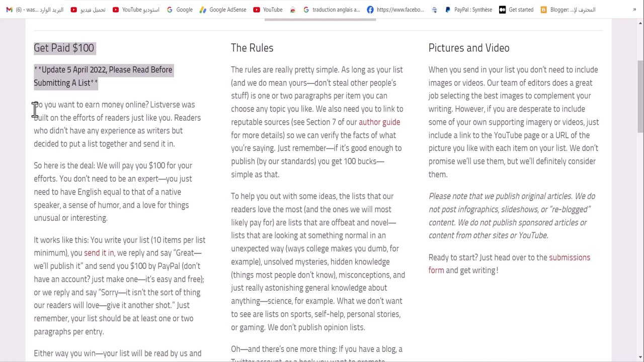Click the 'So here is the deal' paragraph
Screen dimensions: 644x362
click(x=113, y=192)
